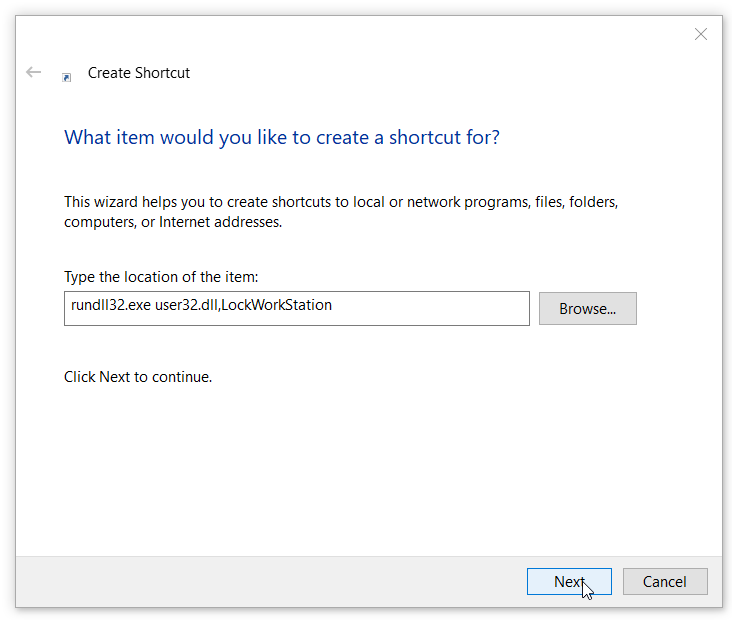Viewport: 732px width, 620px height.
Task: Click the empty title area above the heading
Action: (420, 73)
